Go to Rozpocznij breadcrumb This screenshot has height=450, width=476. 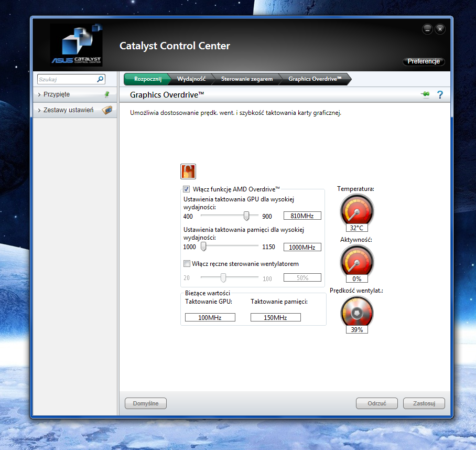click(x=147, y=79)
